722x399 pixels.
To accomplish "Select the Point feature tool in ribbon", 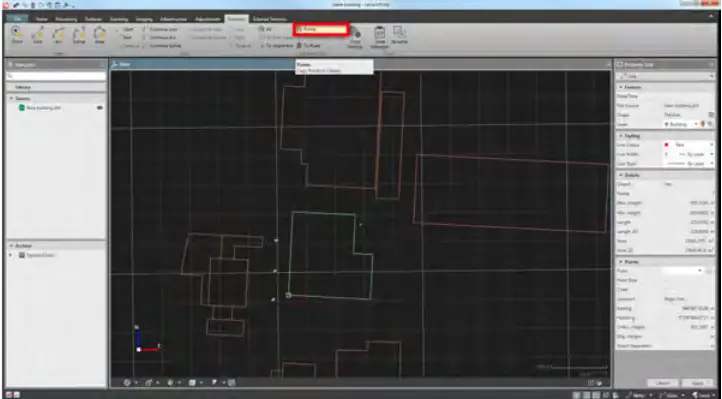I will click(x=17, y=35).
